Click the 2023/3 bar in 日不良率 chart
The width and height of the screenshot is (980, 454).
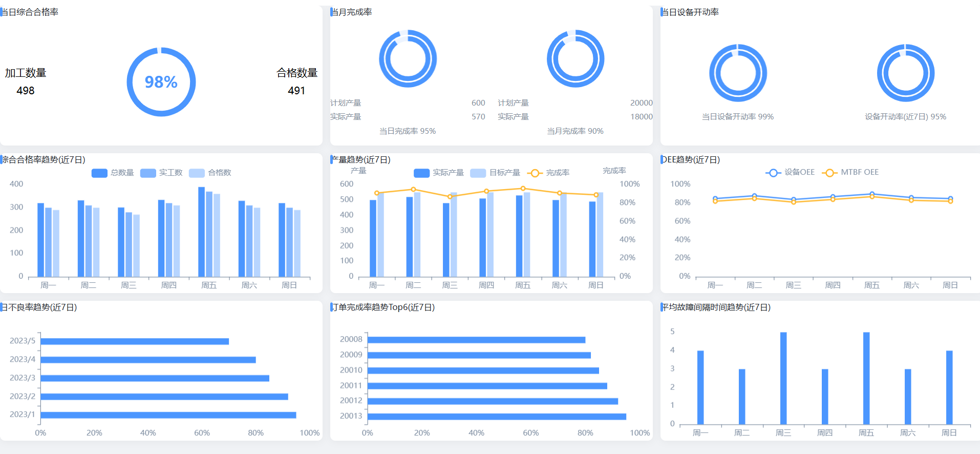[x=155, y=378]
